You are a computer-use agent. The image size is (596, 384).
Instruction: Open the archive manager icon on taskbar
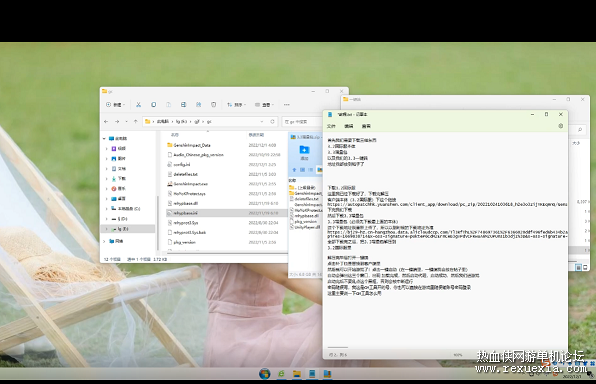pos(327,374)
